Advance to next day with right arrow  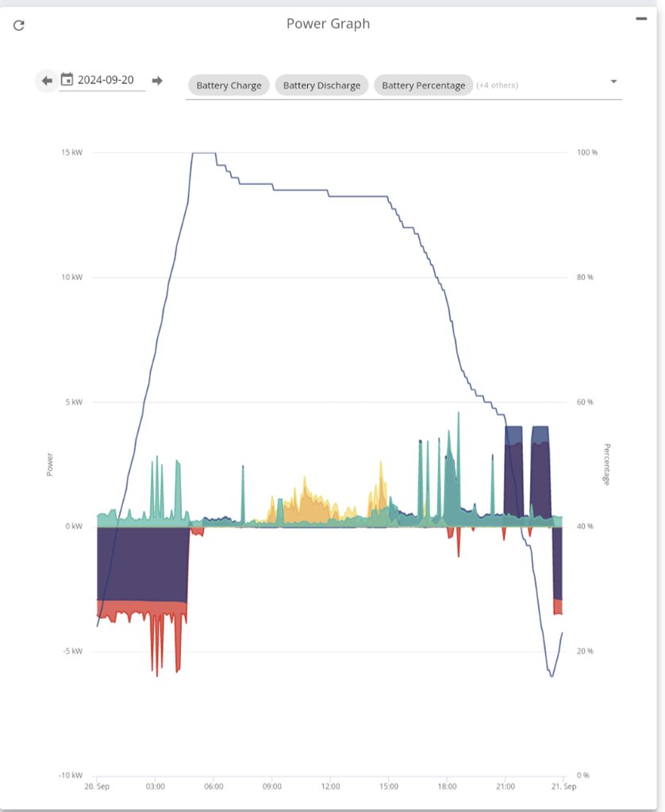(157, 80)
